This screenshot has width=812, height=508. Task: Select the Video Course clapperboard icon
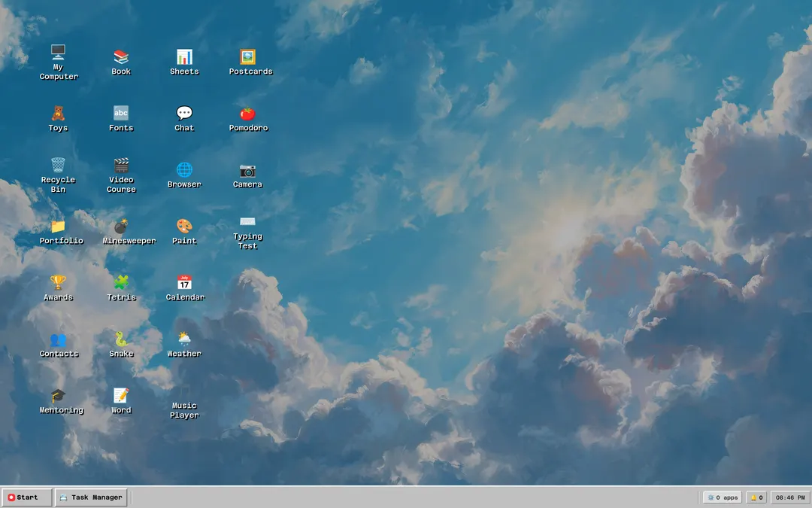click(x=121, y=165)
